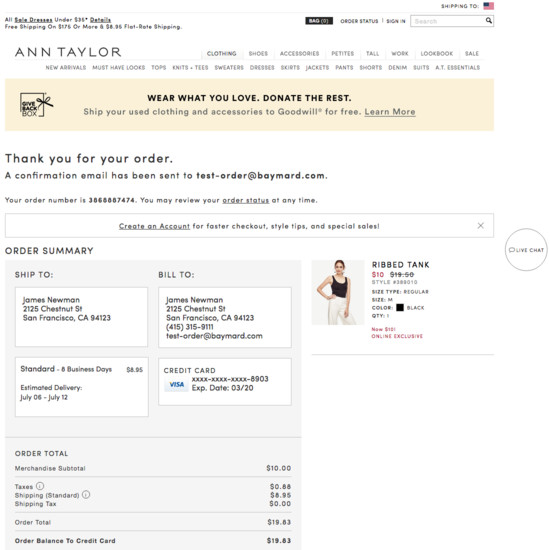Click the search magnifier icon
The width and height of the screenshot is (550, 550).
(x=488, y=21)
